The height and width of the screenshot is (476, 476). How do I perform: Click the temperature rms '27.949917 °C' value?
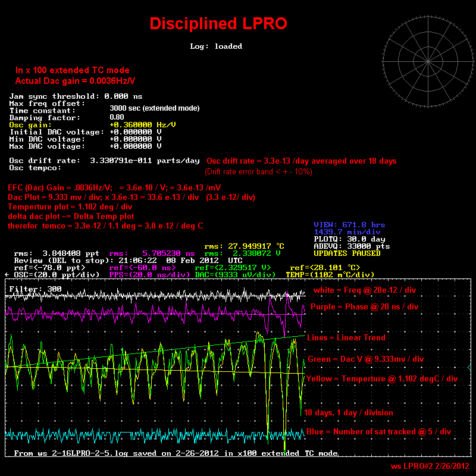pos(256,246)
